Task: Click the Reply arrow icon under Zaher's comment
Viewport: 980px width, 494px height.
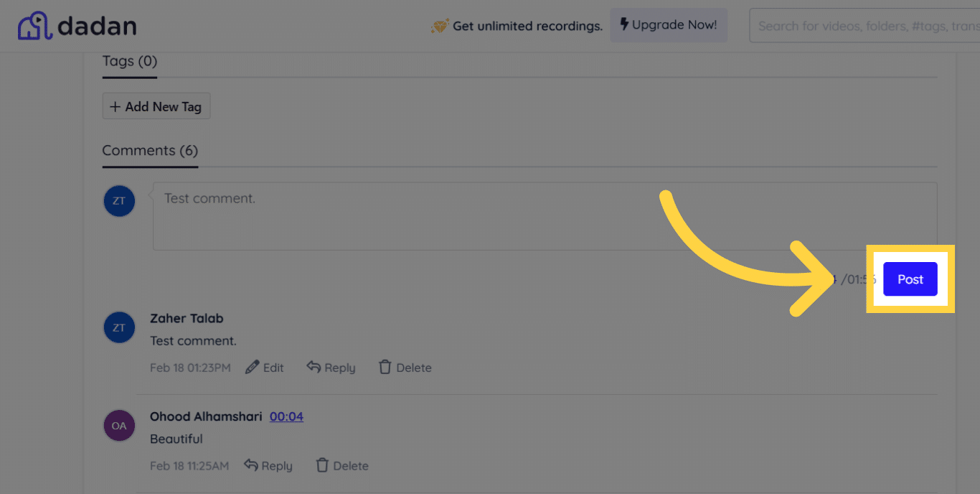Action: [x=313, y=367]
